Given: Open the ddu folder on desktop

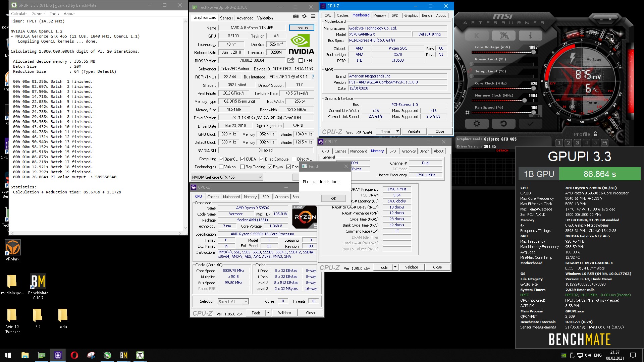Looking at the screenshot, I should tap(63, 318).
